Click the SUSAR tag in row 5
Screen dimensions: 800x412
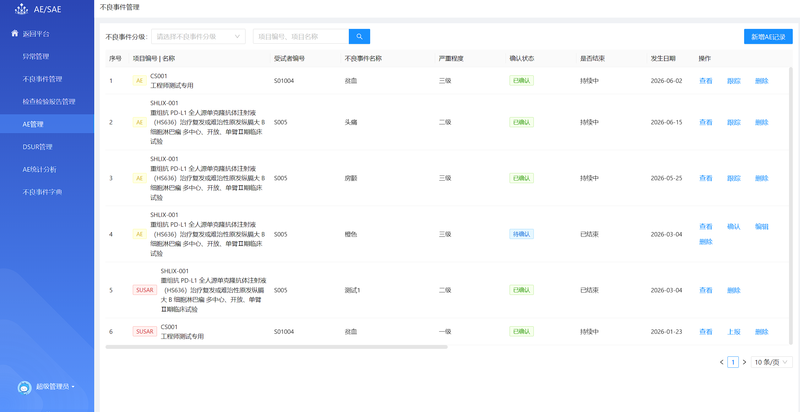coord(145,290)
